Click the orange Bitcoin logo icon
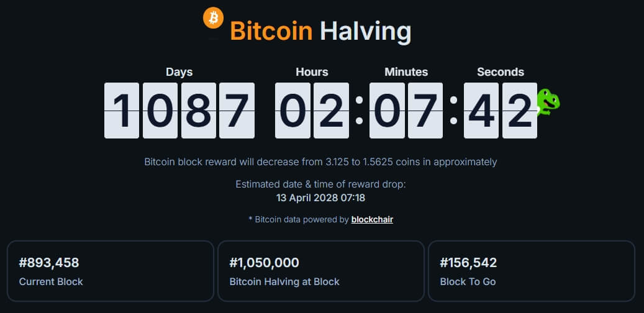 [x=213, y=18]
